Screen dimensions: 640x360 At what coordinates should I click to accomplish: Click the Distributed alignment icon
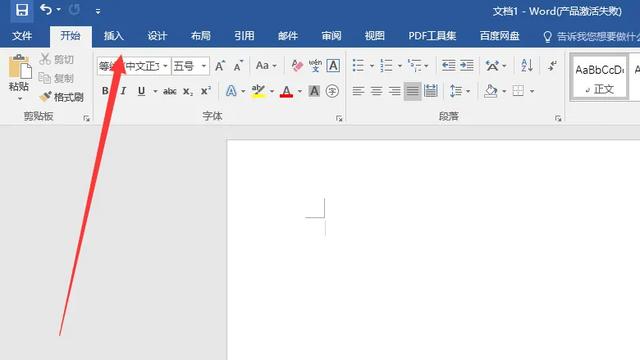431,91
